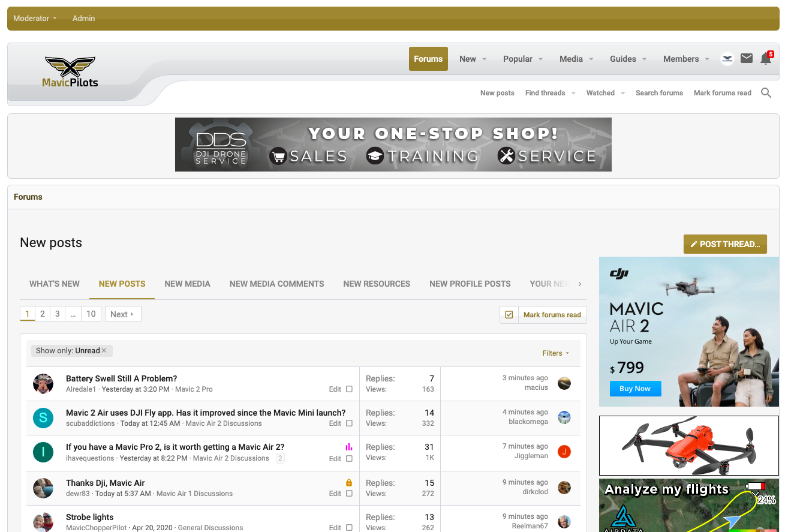This screenshot has width=788, height=532.
Task: Expand the Popular menu arrow
Action: click(540, 59)
